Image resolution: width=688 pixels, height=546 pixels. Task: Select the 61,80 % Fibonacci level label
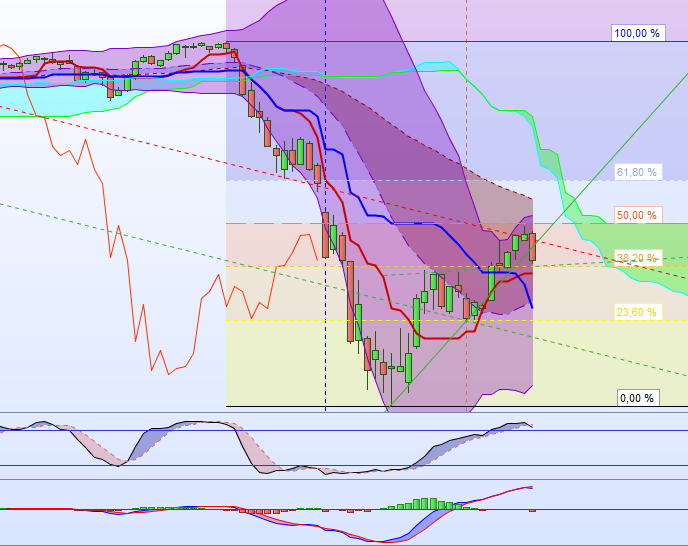638,172
